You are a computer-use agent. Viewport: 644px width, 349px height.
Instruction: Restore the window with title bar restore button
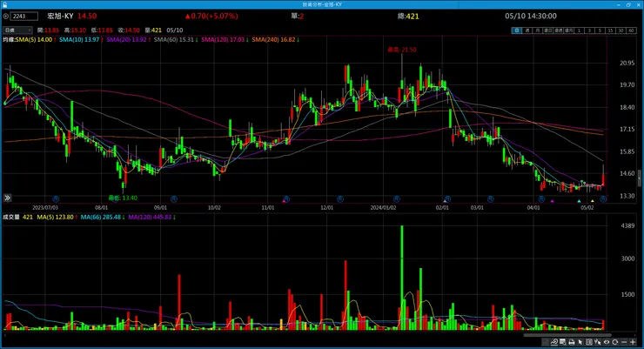tap(628, 4)
